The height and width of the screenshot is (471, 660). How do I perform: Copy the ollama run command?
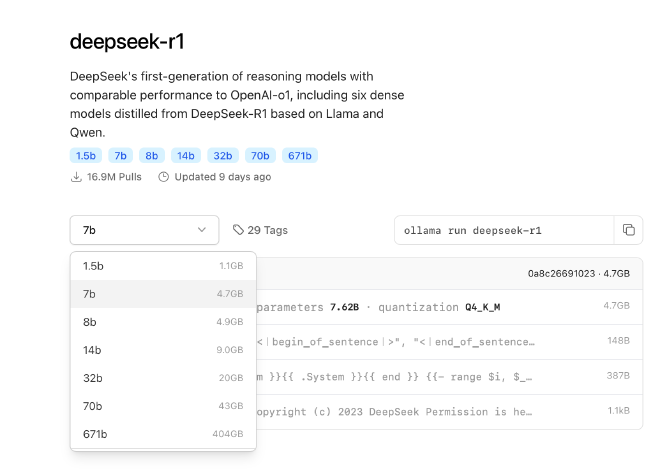[628, 230]
